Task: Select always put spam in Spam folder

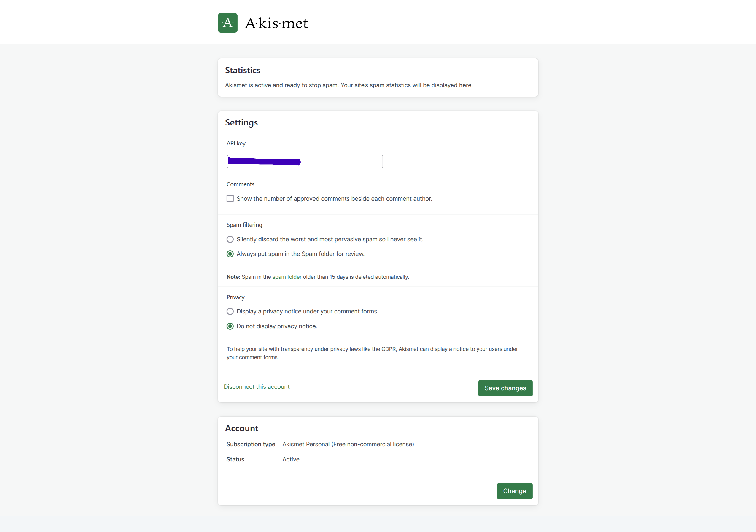Action: [230, 254]
